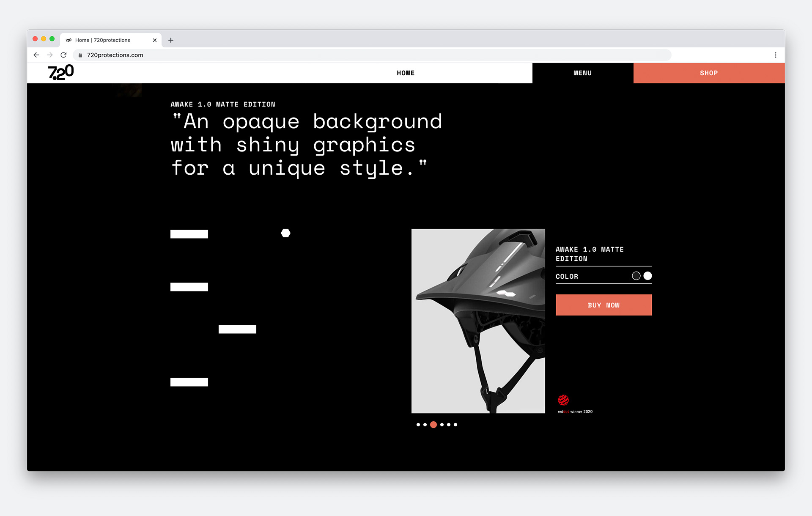Click the helmet product image

pos(478,321)
